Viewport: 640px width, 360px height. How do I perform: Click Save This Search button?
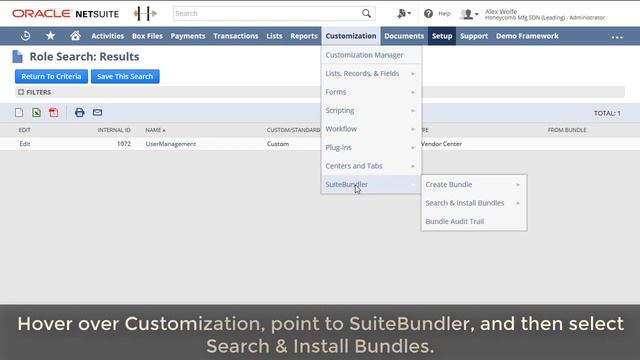125,76
